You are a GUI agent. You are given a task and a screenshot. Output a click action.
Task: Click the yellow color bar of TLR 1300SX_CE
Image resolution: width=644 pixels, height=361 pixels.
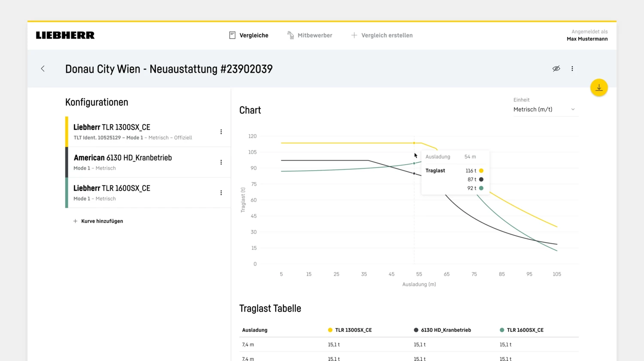point(67,132)
